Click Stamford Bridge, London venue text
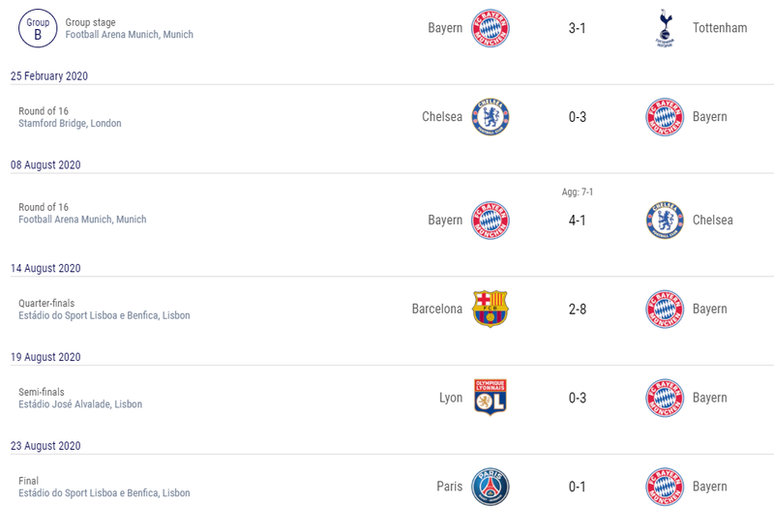This screenshot has width=774, height=532. [x=70, y=124]
